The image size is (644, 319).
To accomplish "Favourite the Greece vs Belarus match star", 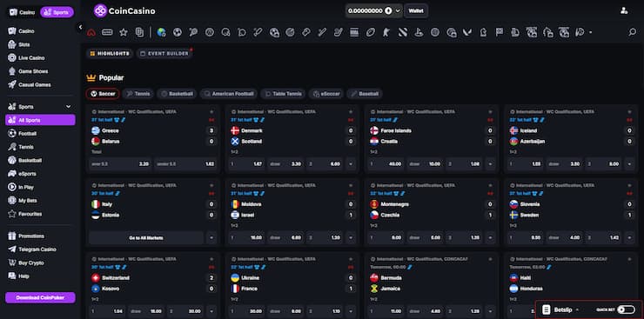I will (211, 111).
